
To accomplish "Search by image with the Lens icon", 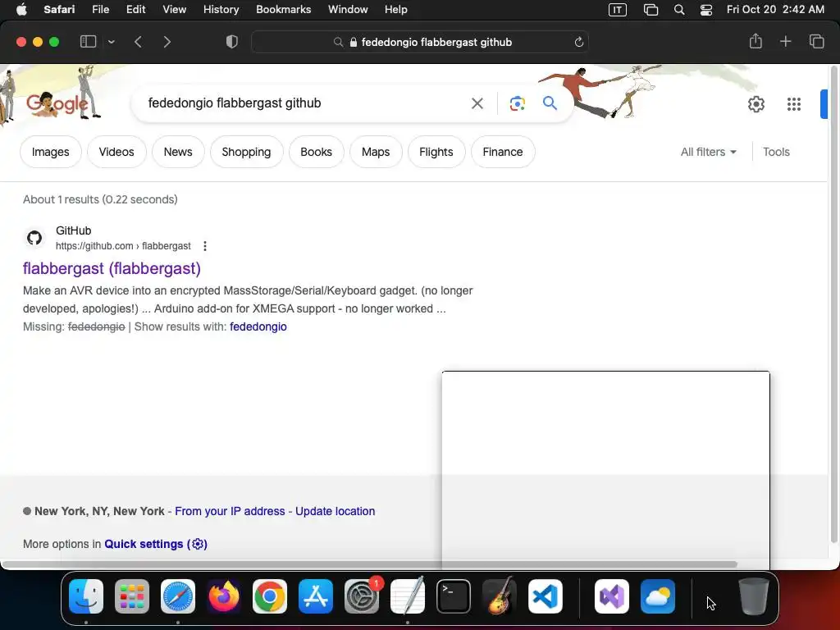I will (517, 103).
